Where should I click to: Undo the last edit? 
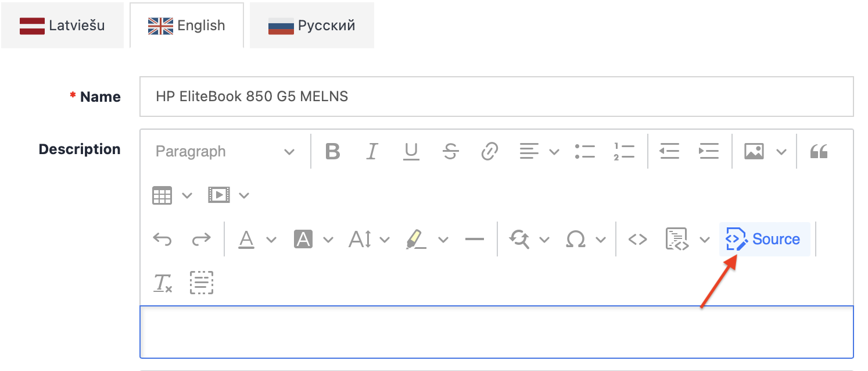pos(162,239)
